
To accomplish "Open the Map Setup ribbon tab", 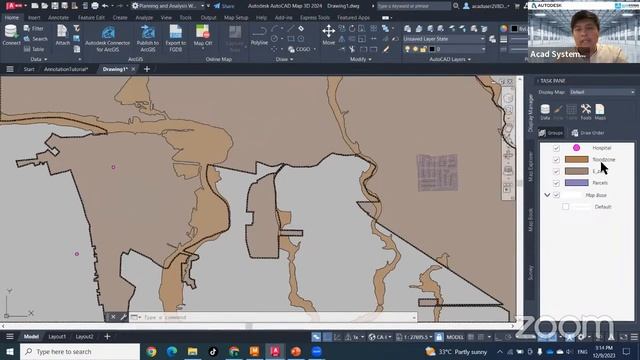I will [x=236, y=18].
